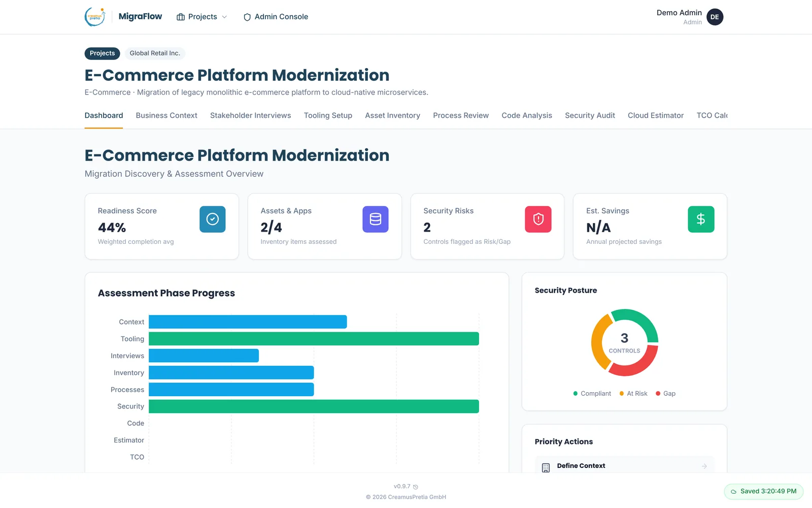Click the Demo Admin user name

click(679, 13)
